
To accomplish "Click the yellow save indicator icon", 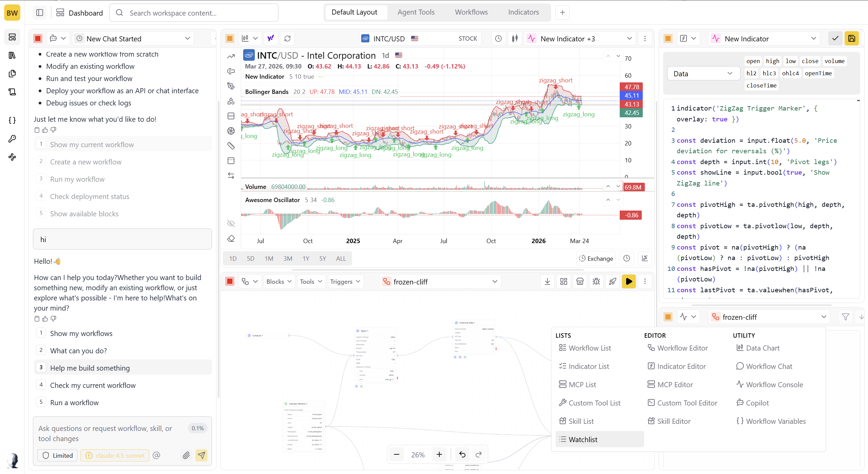I will pos(852,38).
